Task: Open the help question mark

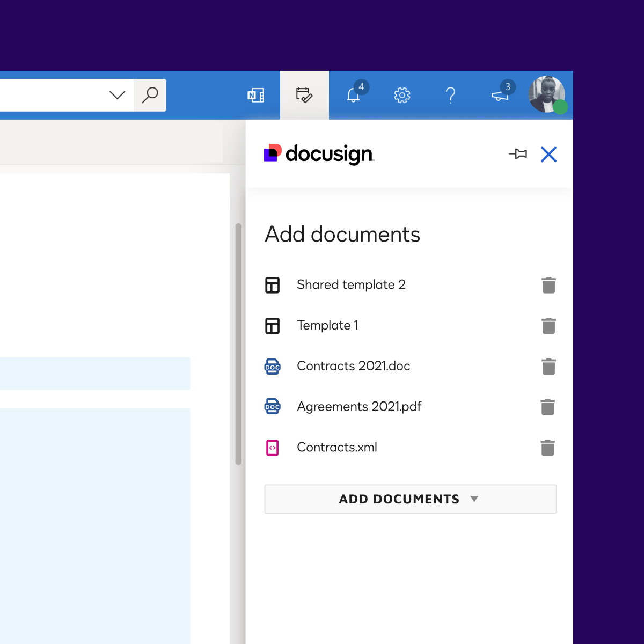Action: click(x=451, y=96)
